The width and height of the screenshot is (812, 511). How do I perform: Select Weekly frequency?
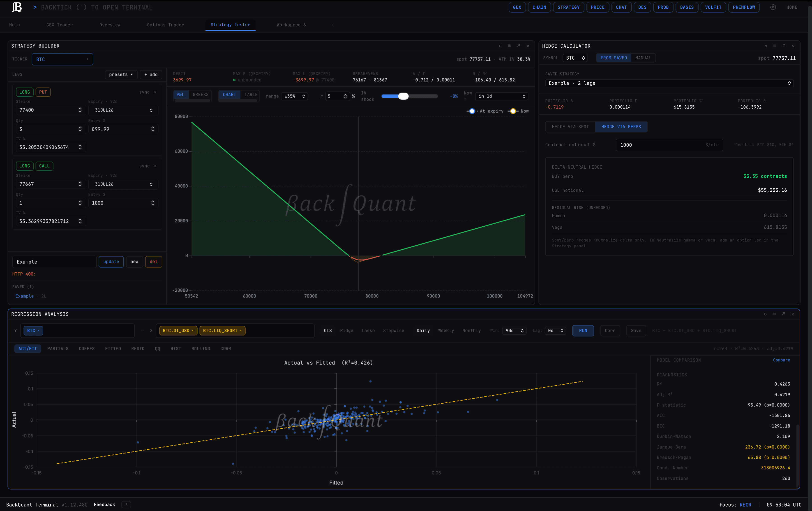(446, 330)
